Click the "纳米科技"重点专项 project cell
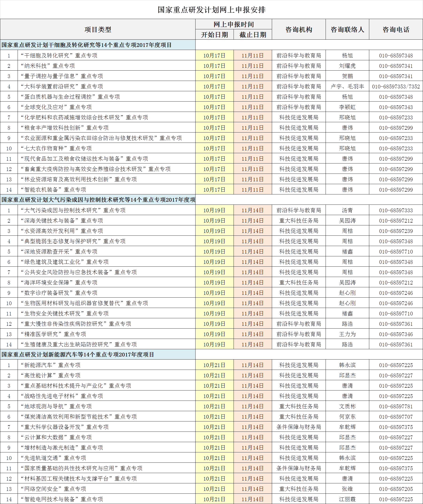This screenshot has height=504, width=423. pyautogui.click(x=48, y=66)
